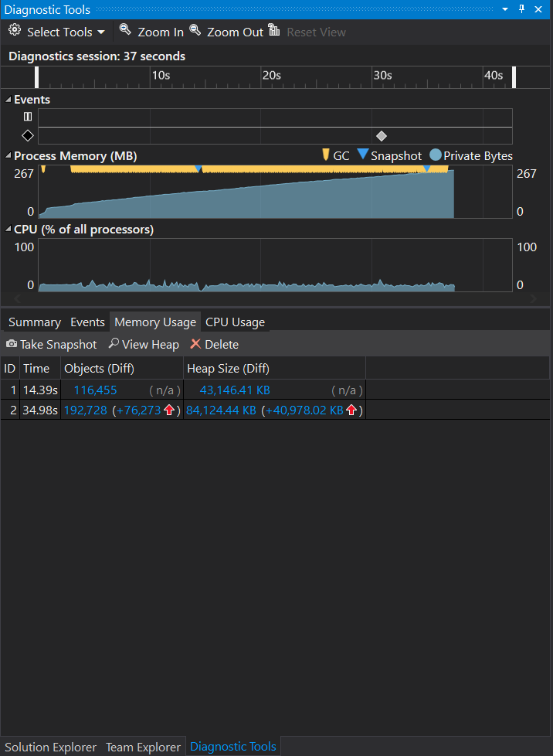Click the right arrow of horizontal scrollbar

point(533,299)
